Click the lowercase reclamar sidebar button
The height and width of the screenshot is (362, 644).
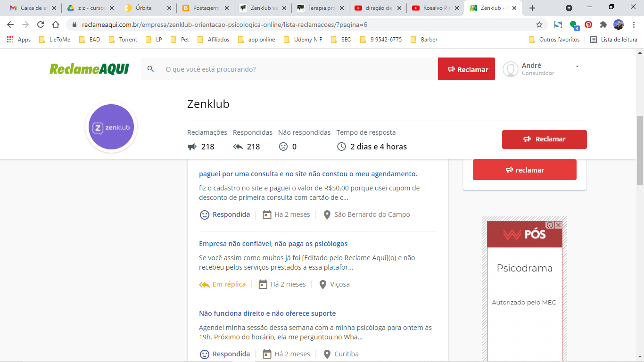click(x=524, y=170)
